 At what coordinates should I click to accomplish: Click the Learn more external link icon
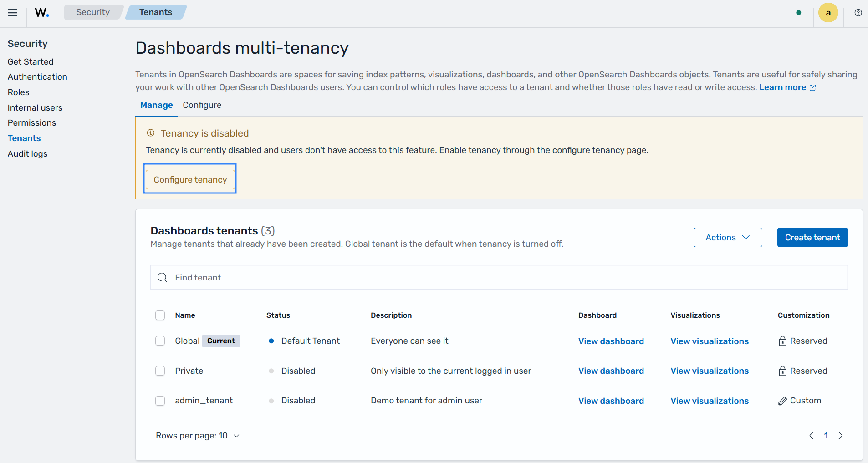pos(812,87)
